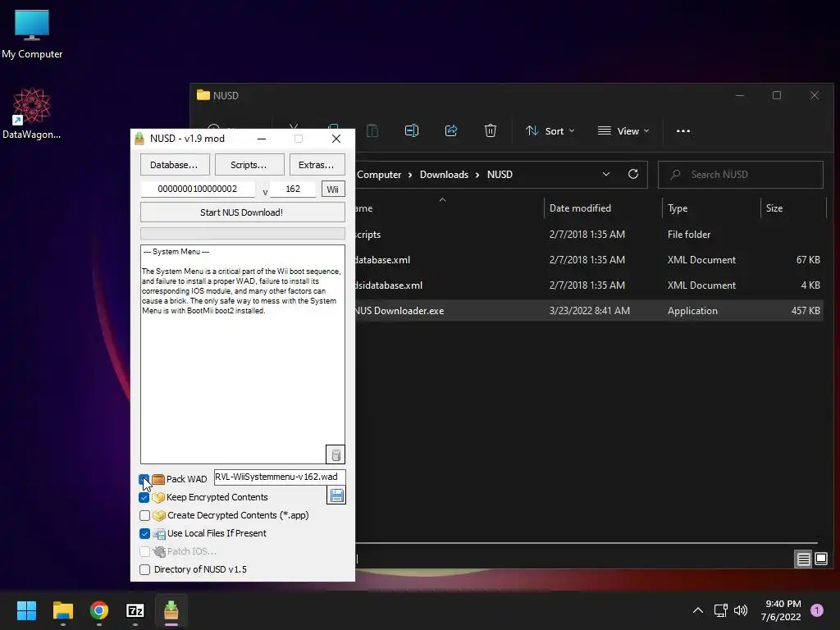840x630 pixels.
Task: Click the version field showing 162
Action: click(293, 189)
